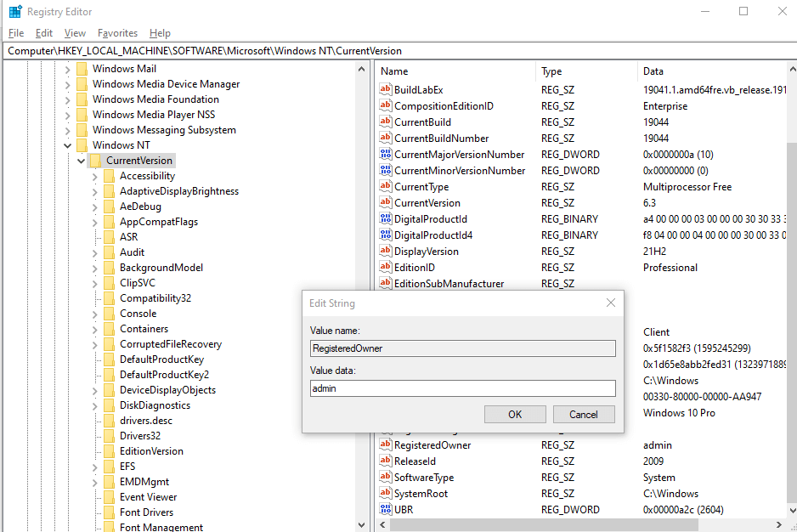Screen dimensions: 797x532
Task: Open the Favorites menu
Action: 117,33
